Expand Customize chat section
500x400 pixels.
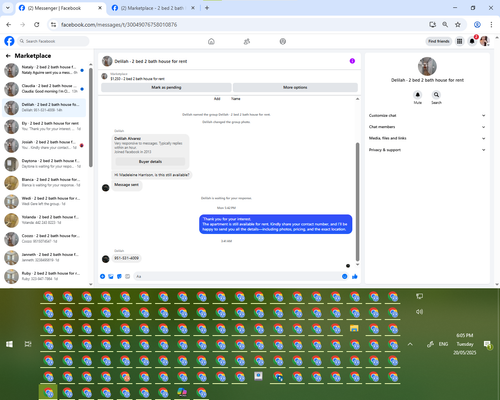[427, 116]
